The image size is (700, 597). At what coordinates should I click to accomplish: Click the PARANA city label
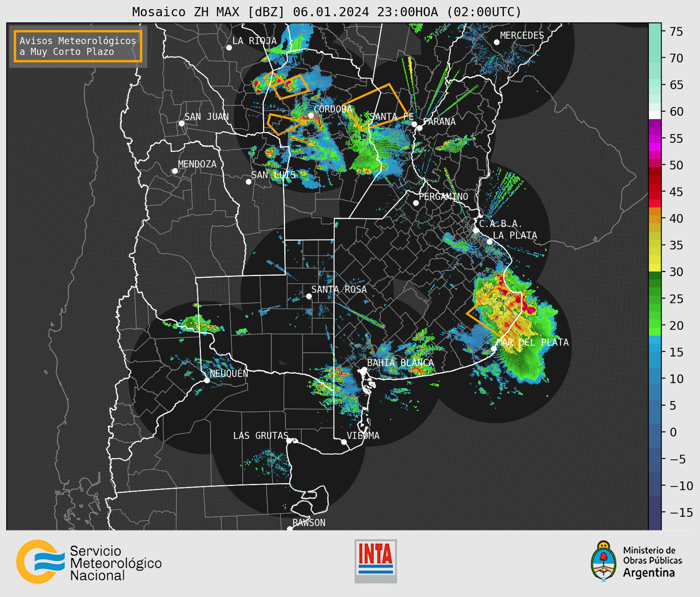(x=439, y=122)
